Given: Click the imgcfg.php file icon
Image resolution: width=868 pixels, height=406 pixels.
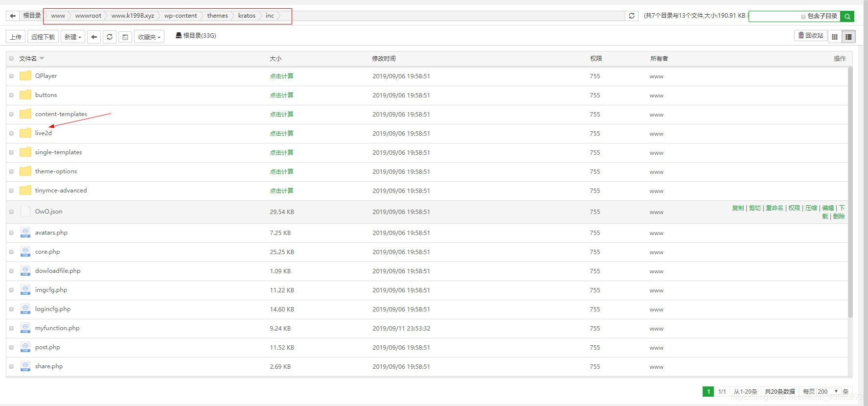Looking at the screenshot, I should click(25, 290).
